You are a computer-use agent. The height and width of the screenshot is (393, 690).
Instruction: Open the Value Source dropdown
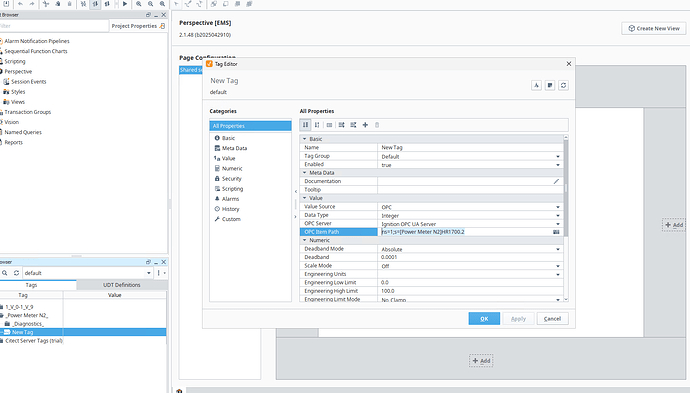pyautogui.click(x=558, y=207)
